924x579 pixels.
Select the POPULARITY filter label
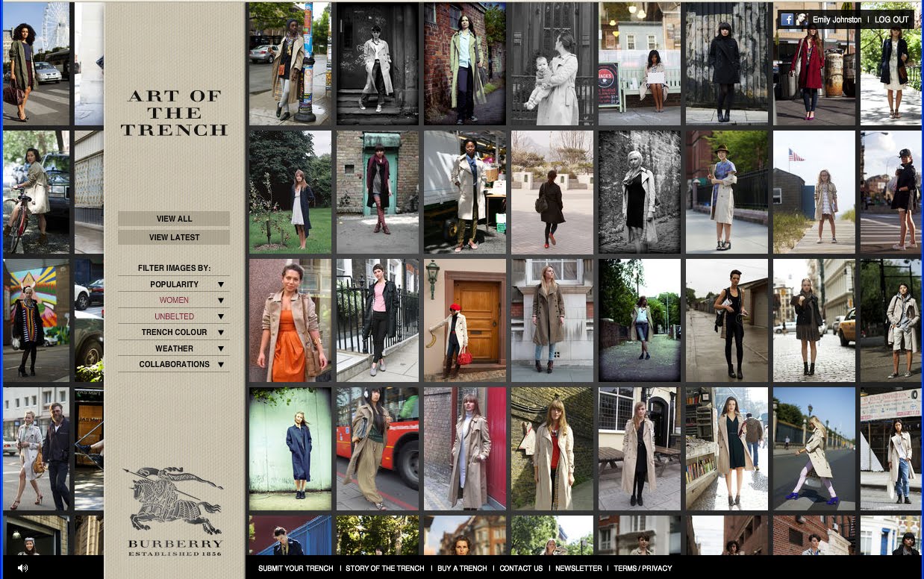coord(174,284)
